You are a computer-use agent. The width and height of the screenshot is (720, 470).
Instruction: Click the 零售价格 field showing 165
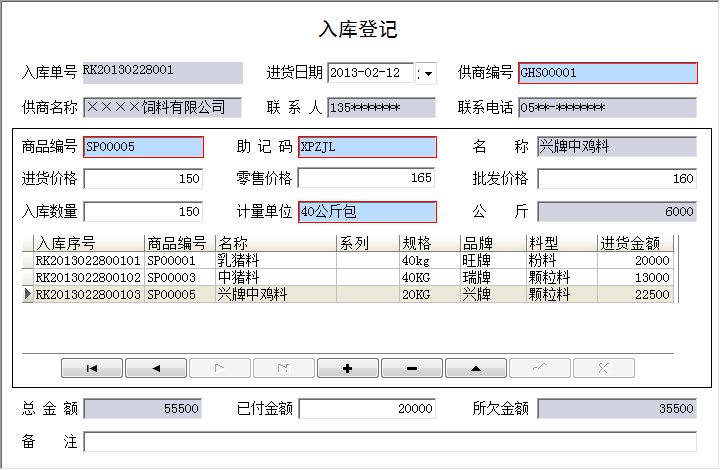pyautogui.click(x=367, y=179)
